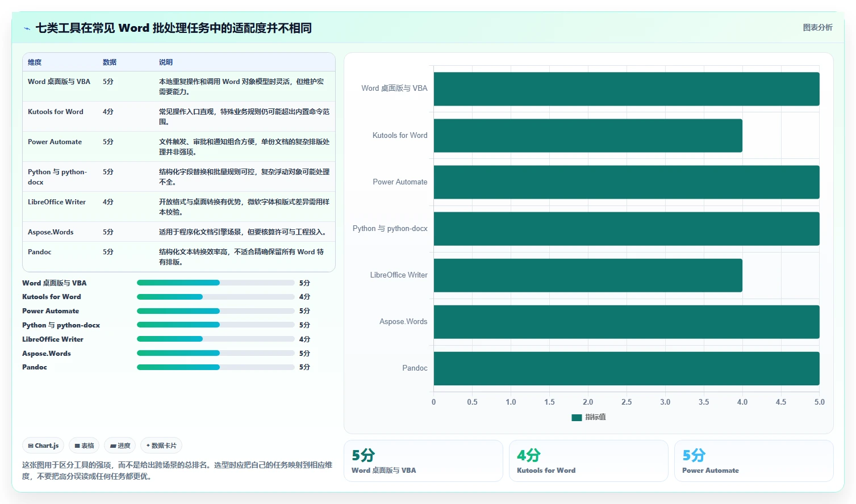
Task: Select LibreOffice Writer name cell in table
Action: pos(57,202)
